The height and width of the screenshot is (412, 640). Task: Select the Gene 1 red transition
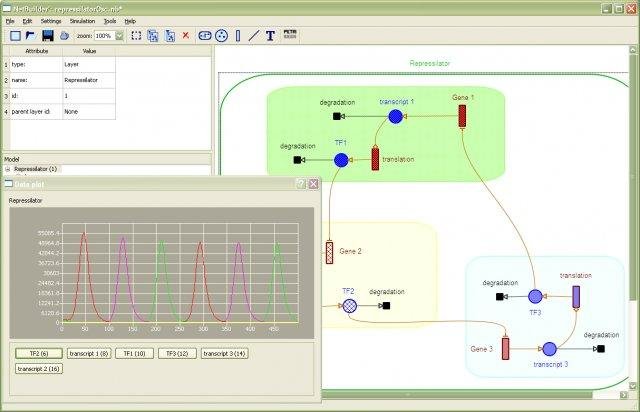click(x=462, y=116)
